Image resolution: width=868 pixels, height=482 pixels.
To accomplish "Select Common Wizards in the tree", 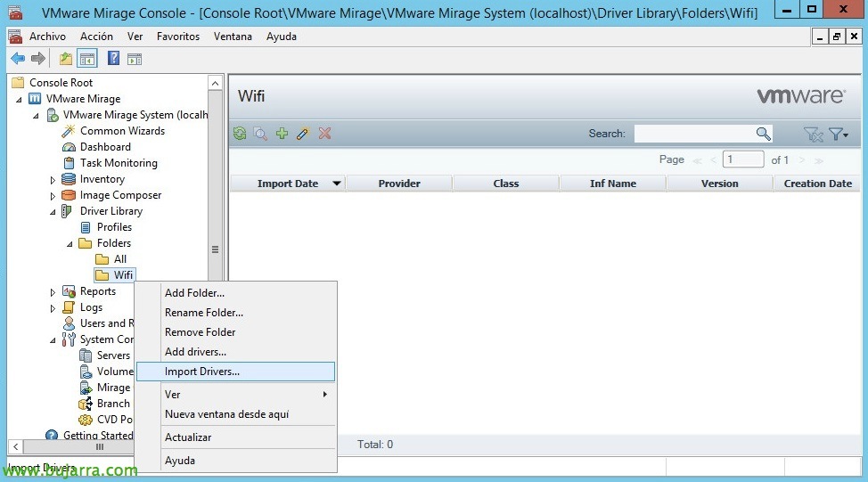I will click(x=122, y=131).
